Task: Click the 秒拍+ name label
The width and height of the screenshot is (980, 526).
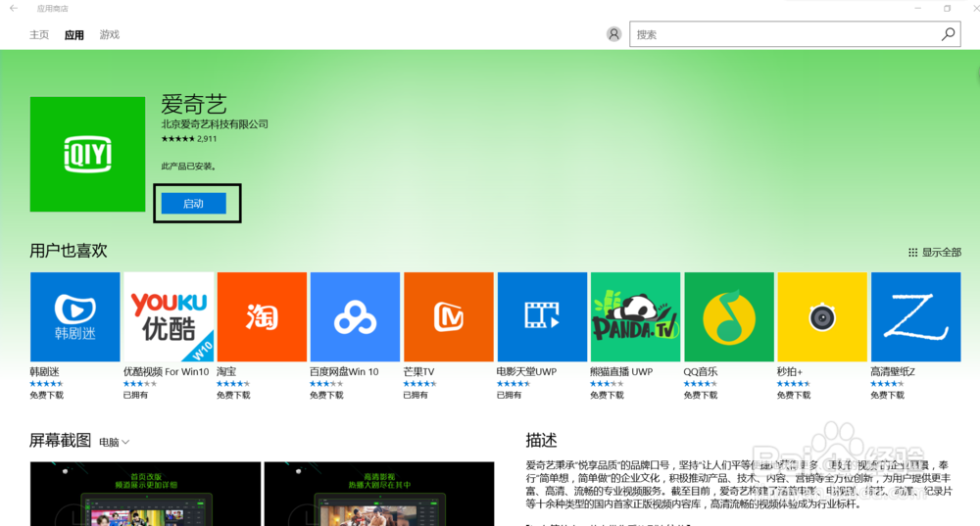Action: pyautogui.click(x=789, y=371)
